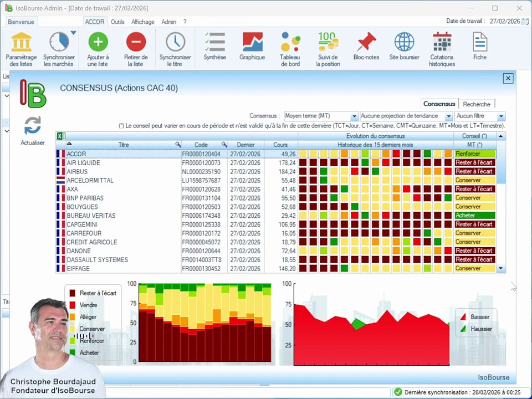Open the Site boursier globe icon
The height and width of the screenshot is (399, 532).
pos(404,42)
